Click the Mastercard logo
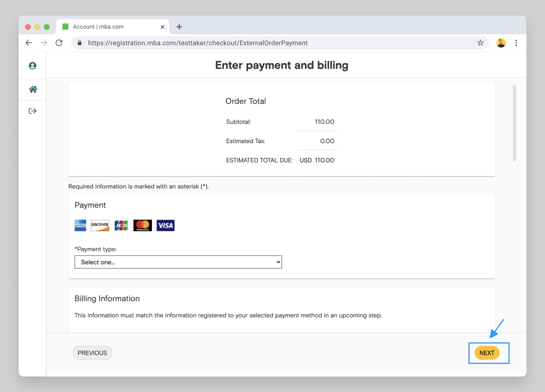This screenshot has width=545, height=392. click(x=143, y=225)
